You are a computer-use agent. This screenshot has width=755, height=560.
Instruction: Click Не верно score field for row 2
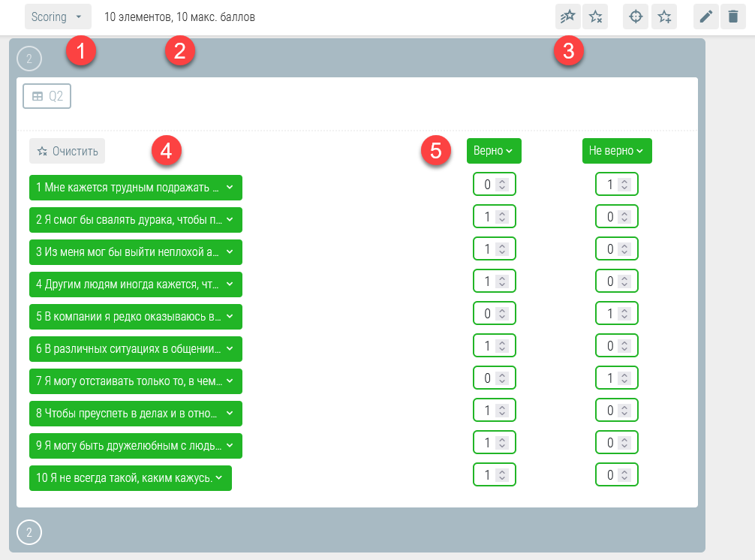tap(617, 216)
